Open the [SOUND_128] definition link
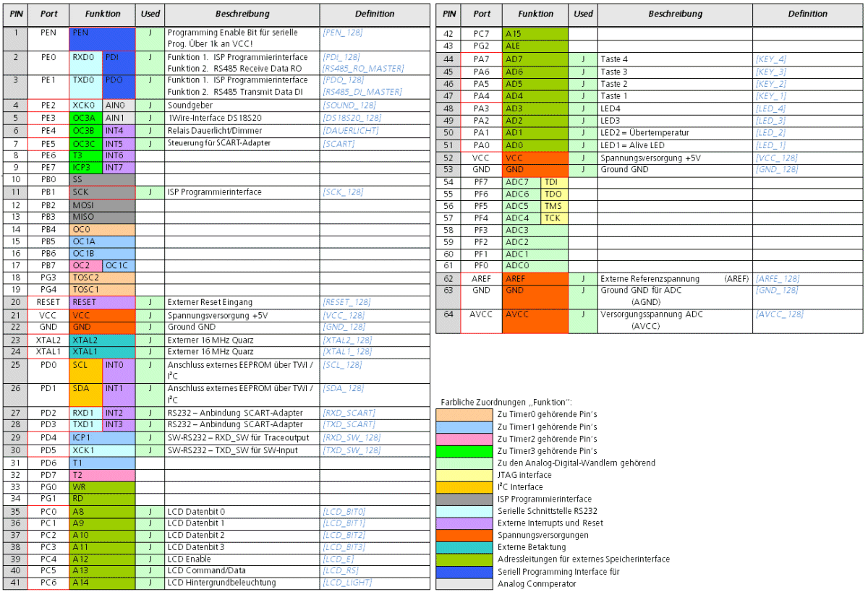Screen dimensions: 868x592 [349, 106]
